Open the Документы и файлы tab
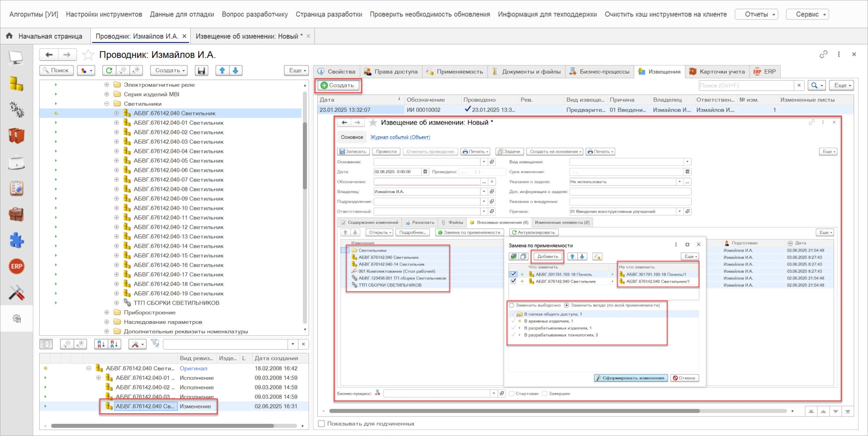The image size is (868, 436). coord(526,71)
